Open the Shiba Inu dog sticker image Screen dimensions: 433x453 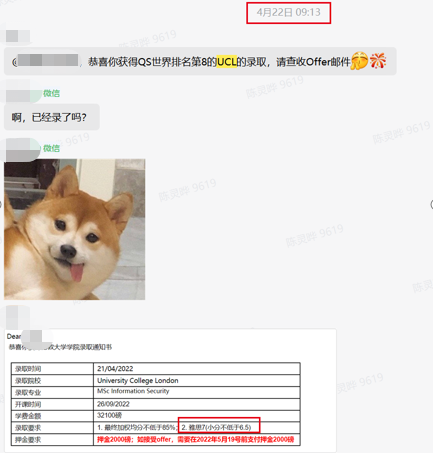75,229
